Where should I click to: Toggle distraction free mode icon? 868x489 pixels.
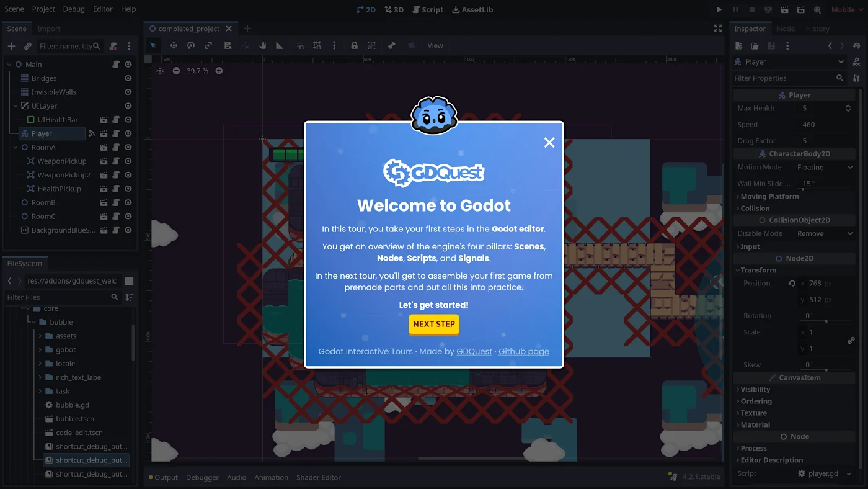pos(718,29)
